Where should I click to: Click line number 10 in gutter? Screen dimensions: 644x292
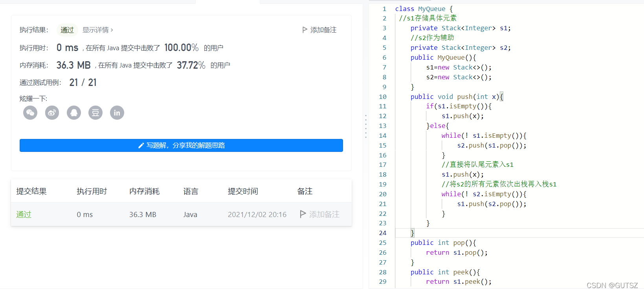383,97
